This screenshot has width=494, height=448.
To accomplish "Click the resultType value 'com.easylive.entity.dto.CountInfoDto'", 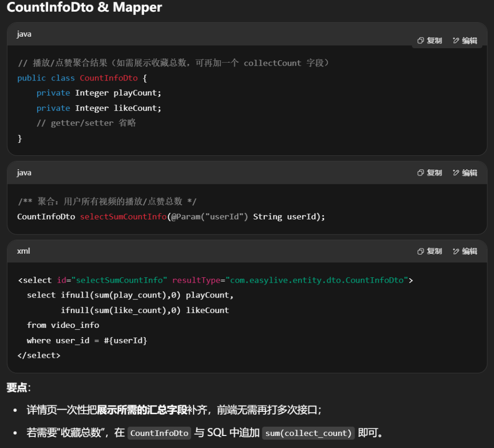I will 316,280.
